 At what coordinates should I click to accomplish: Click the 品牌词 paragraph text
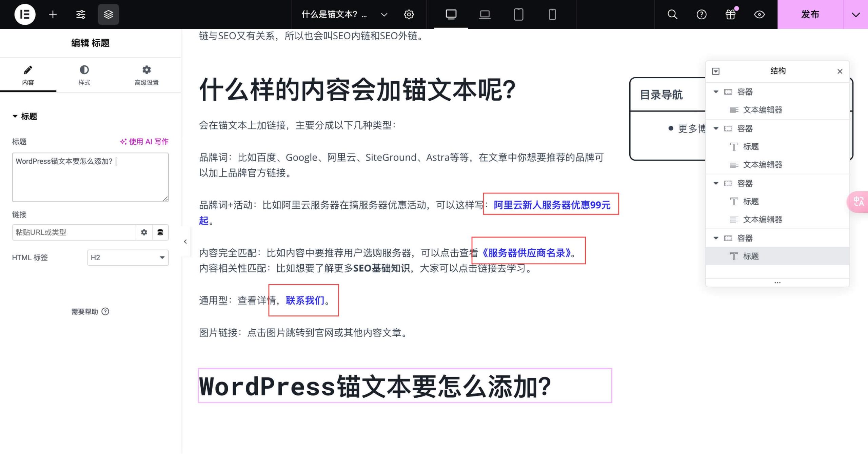coord(401,165)
